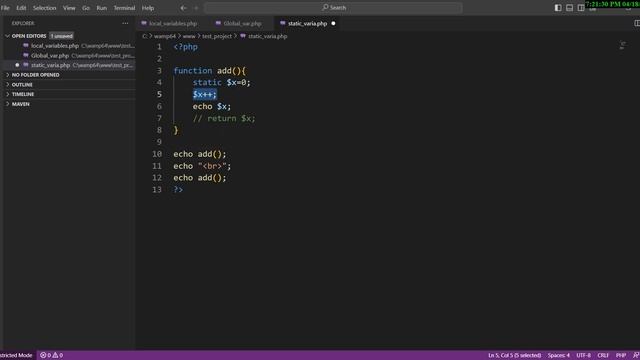Click 'echo add();' on line 12

point(200,178)
